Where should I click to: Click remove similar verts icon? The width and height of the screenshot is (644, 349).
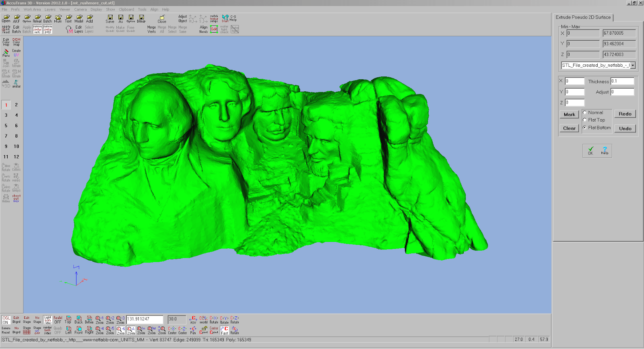coord(37,29)
